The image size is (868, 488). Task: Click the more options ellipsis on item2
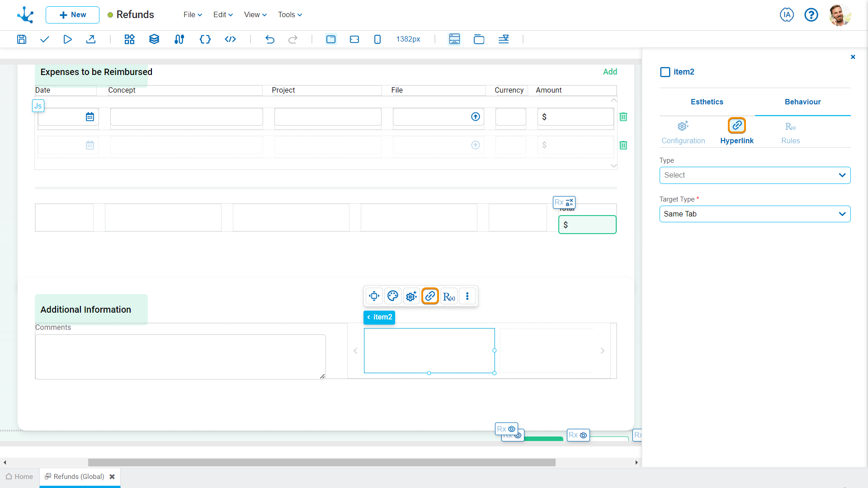[468, 296]
